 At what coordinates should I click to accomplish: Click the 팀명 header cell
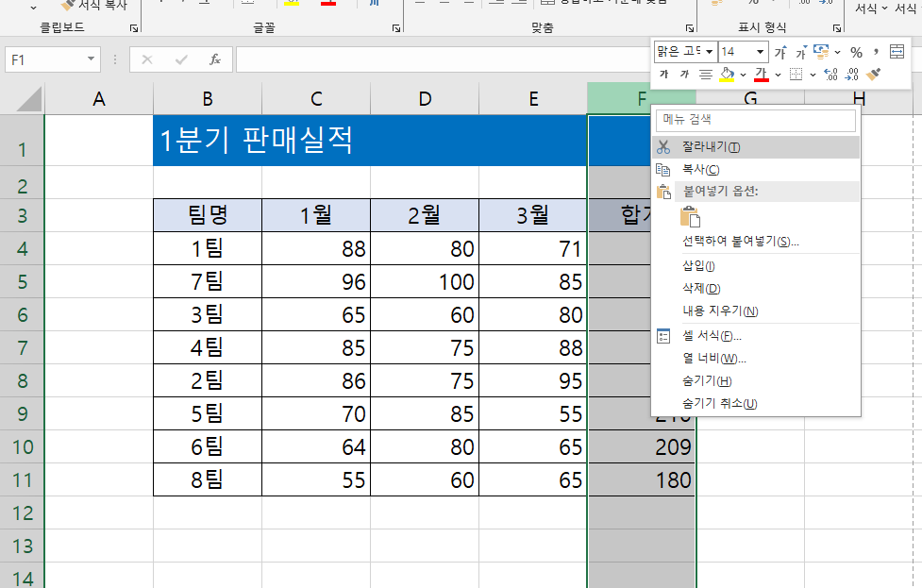(208, 215)
